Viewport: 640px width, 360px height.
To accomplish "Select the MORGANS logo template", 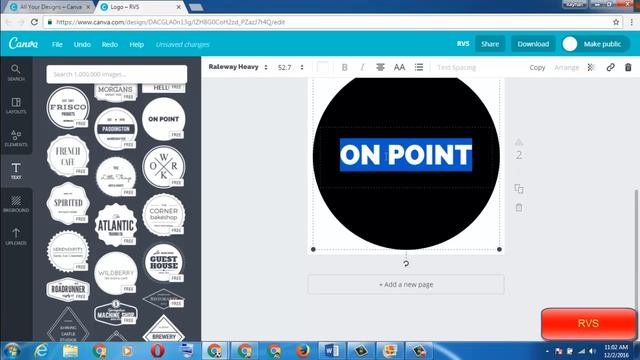I will pyautogui.click(x=116, y=92).
